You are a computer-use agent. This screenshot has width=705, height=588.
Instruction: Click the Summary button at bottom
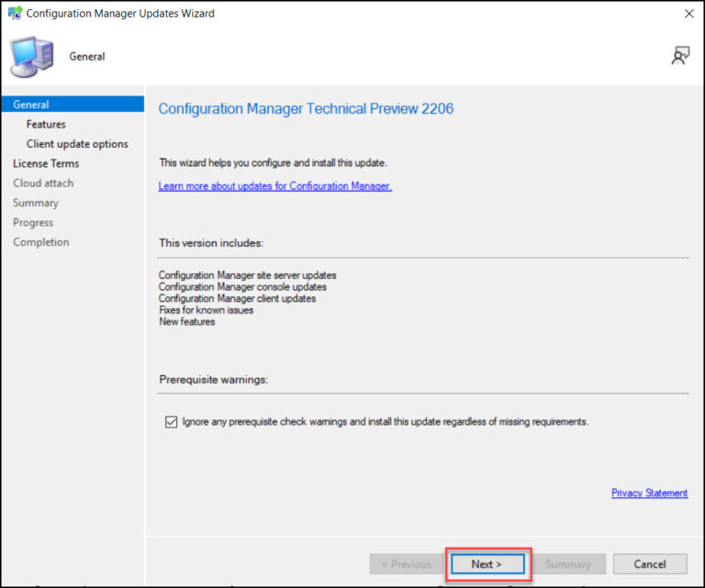(568, 564)
